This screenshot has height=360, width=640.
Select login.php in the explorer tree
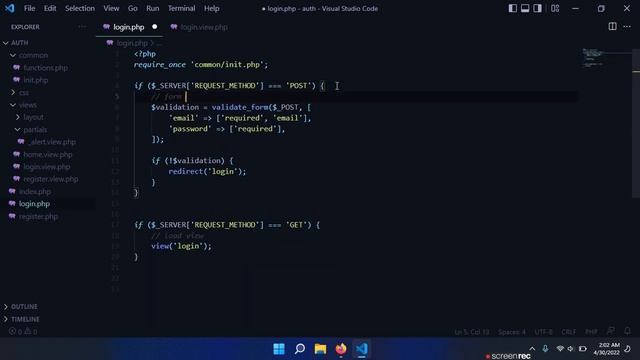pyautogui.click(x=34, y=204)
